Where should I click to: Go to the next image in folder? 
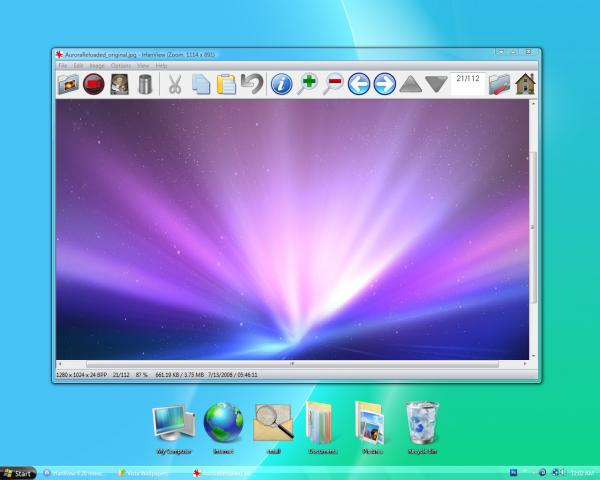pyautogui.click(x=385, y=84)
